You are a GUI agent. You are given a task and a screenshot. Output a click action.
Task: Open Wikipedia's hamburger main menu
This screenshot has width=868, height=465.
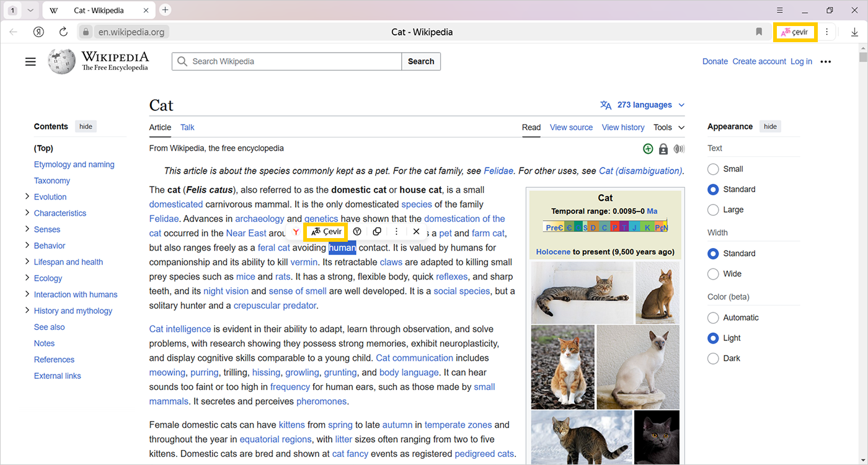coord(30,61)
